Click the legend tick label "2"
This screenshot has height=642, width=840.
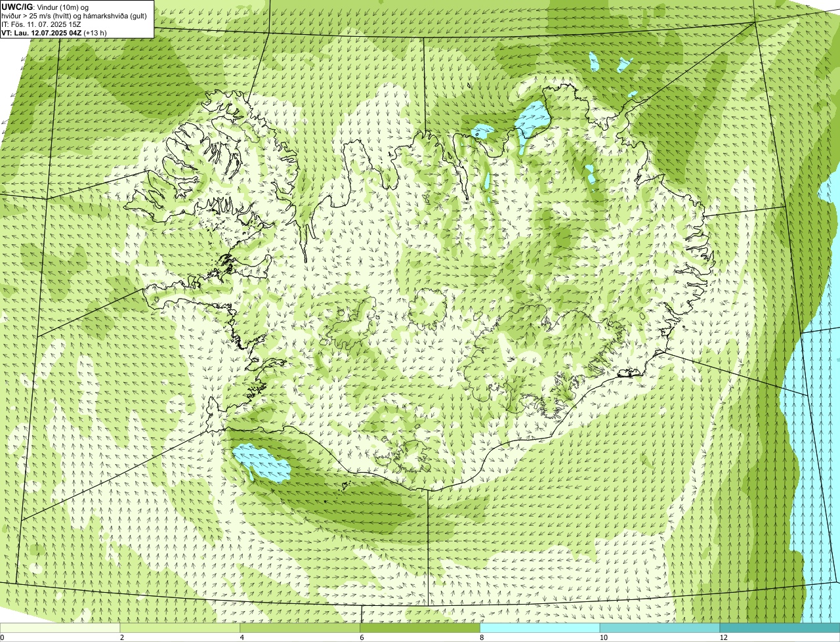[122, 637]
